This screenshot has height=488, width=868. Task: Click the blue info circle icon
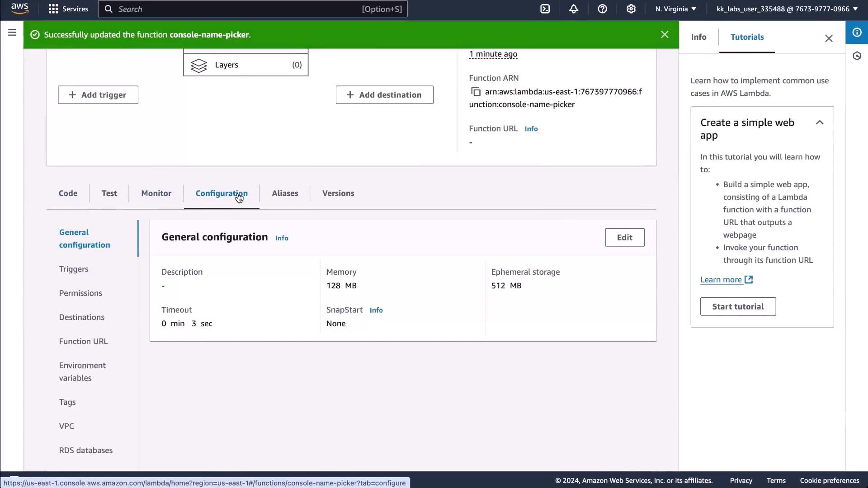point(857,33)
